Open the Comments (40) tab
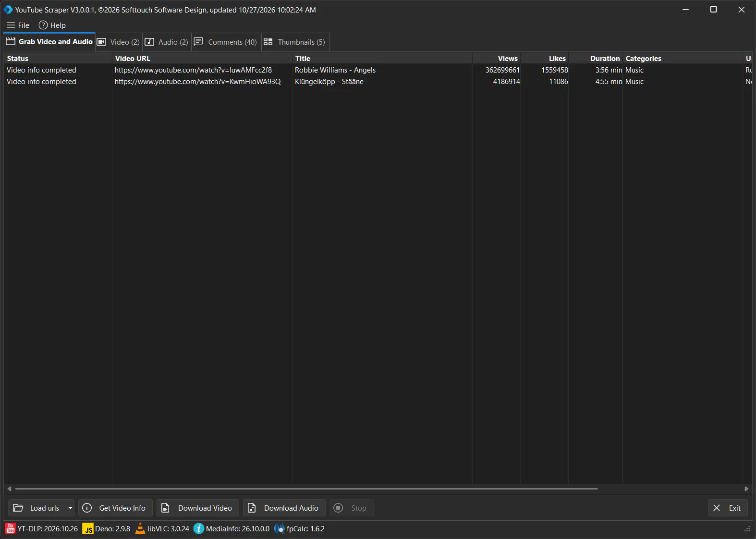Screen dimensions: 756x539 tap(226, 42)
